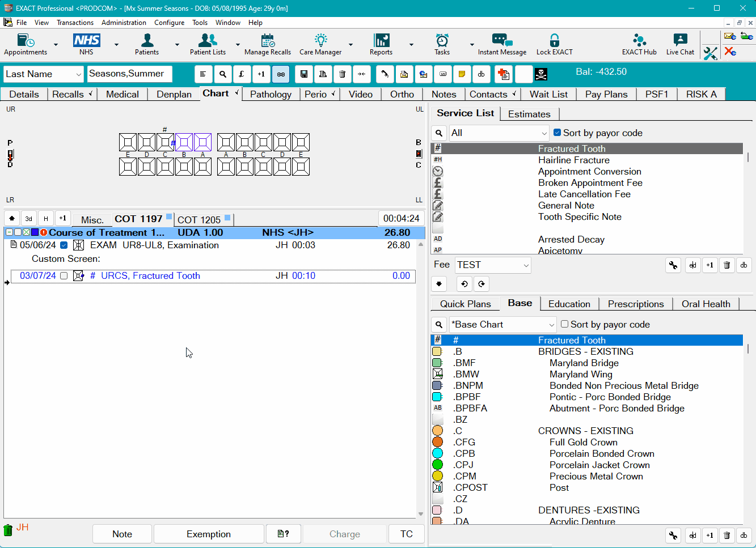The image size is (756, 548).
Task: Select Maryland Bridge in base chart list
Action: click(x=587, y=363)
